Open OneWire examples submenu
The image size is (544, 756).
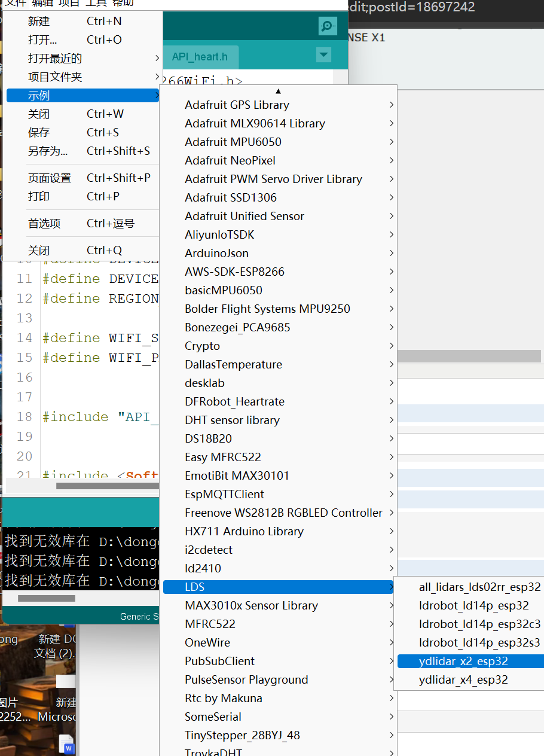(278, 643)
